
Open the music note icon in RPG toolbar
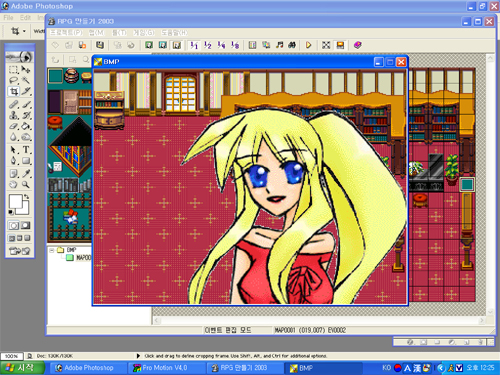pyautogui.click(x=280, y=45)
